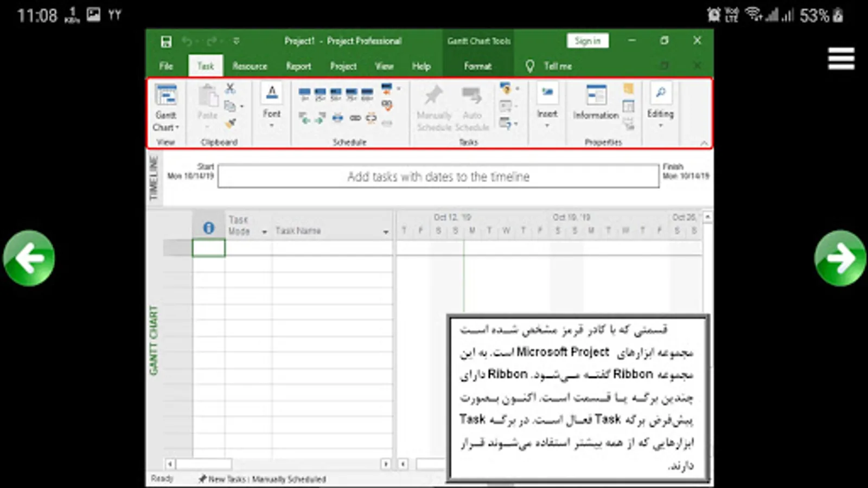
Task: Click the up scroll arrow of Gantt chart
Action: coord(707,217)
